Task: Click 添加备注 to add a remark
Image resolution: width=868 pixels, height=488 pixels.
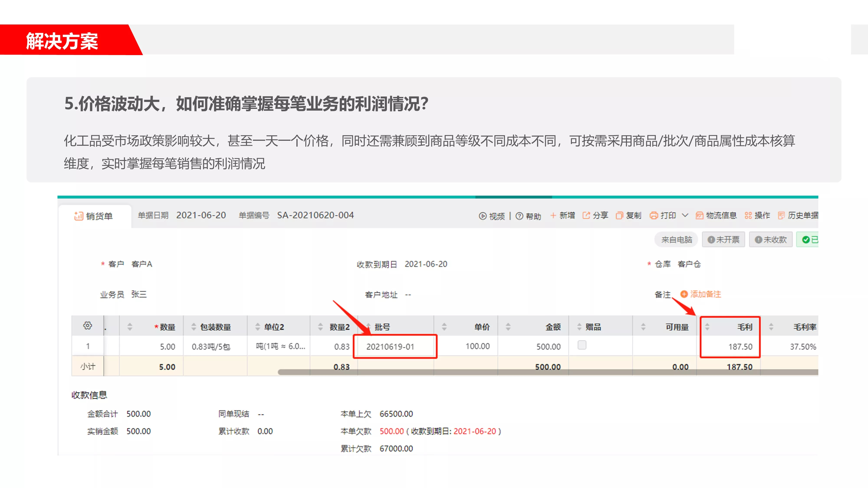Action: [701, 294]
